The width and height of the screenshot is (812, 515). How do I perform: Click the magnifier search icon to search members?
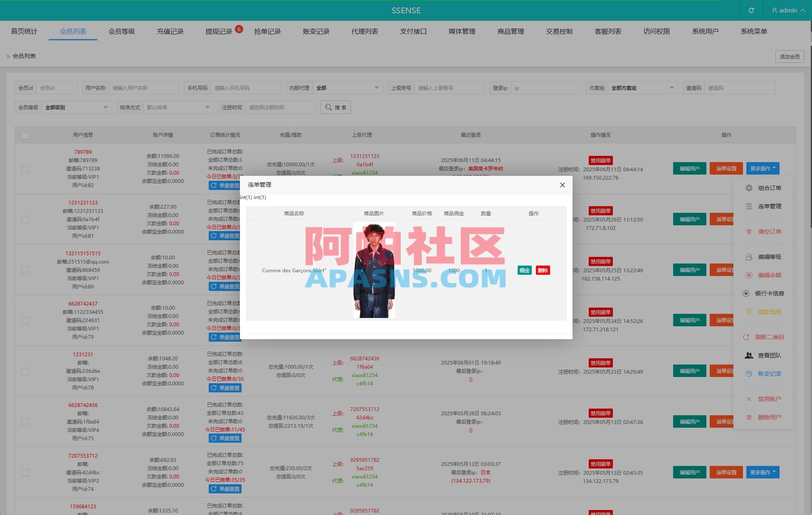pos(329,107)
